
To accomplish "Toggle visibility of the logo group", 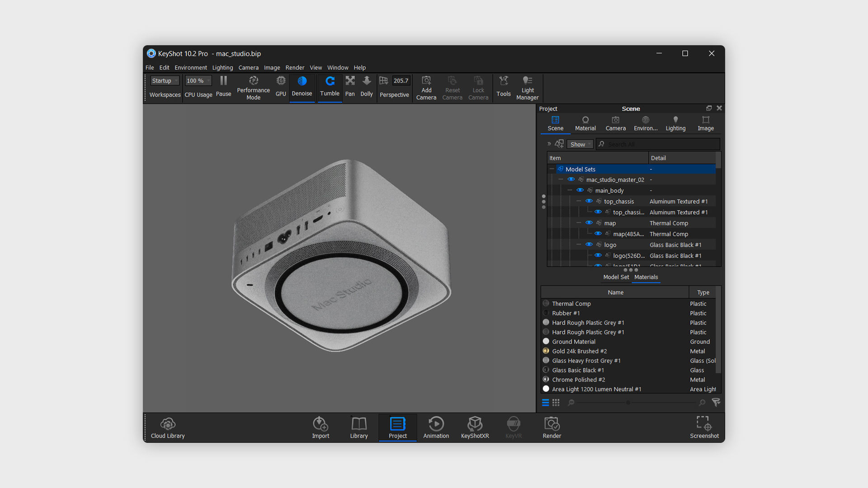I will point(589,244).
